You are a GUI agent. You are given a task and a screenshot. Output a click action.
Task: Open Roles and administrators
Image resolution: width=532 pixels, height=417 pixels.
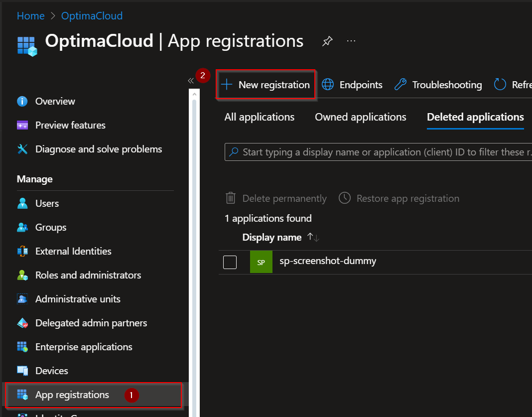88,275
